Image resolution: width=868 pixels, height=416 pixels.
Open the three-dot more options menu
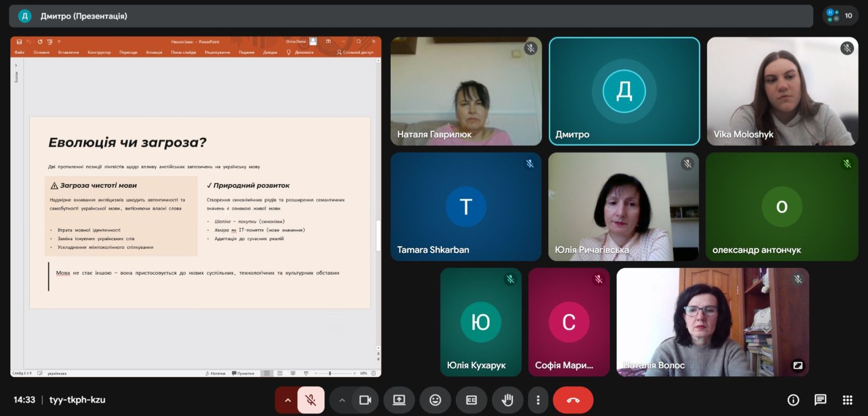coord(538,400)
